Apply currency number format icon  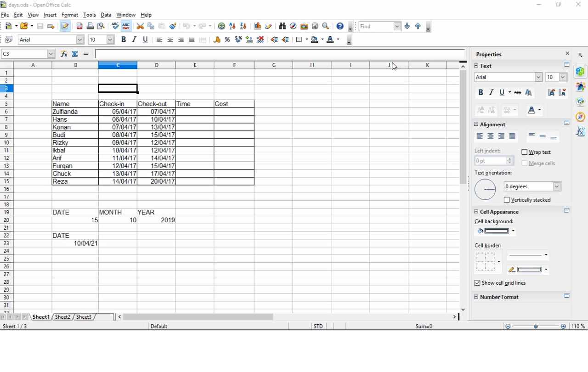coord(217,39)
